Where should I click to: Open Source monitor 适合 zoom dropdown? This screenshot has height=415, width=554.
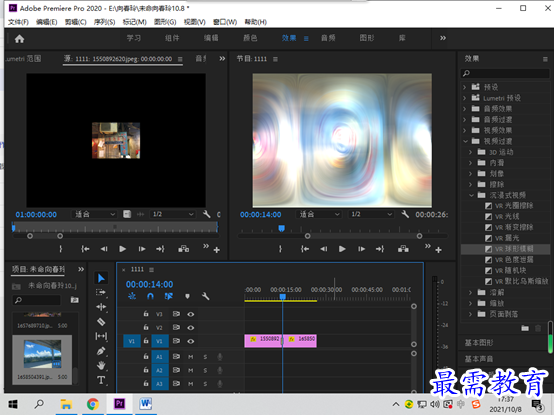click(94, 214)
